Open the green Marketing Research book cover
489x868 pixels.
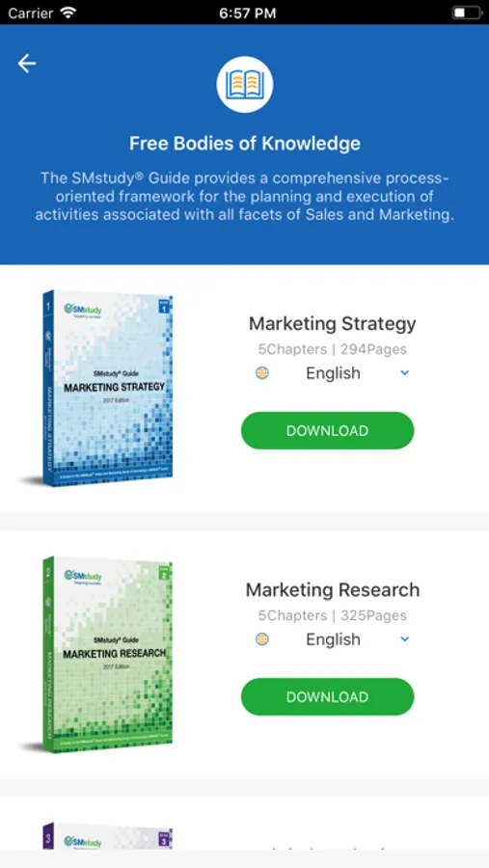tap(107, 655)
